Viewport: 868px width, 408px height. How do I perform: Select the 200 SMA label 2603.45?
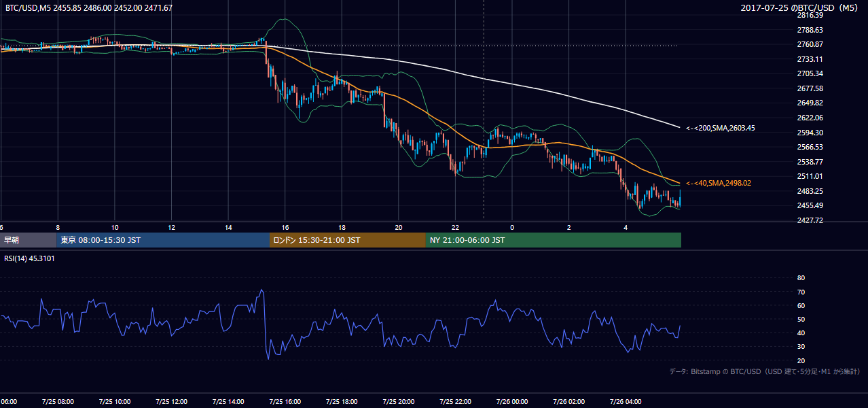point(720,128)
